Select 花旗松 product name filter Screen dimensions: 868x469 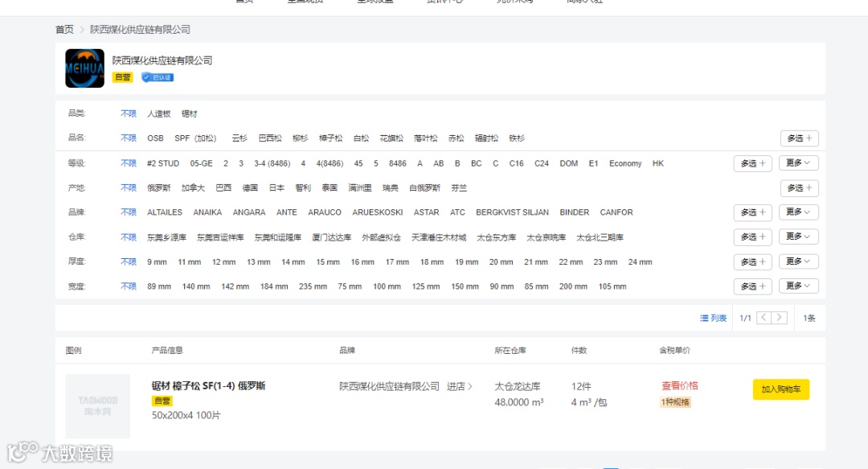coord(391,138)
